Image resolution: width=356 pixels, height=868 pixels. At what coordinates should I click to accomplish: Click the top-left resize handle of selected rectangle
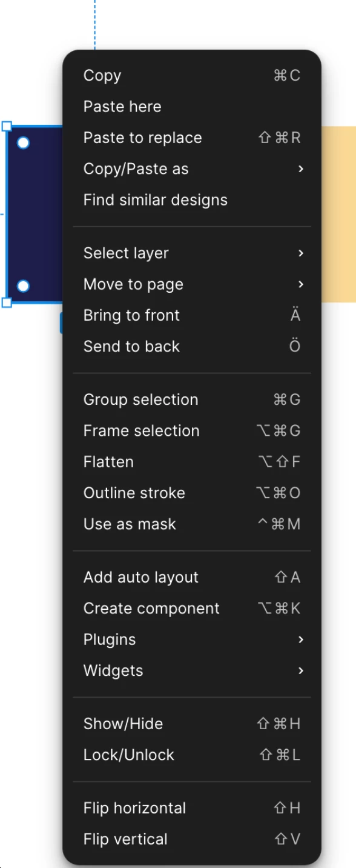[x=7, y=126]
